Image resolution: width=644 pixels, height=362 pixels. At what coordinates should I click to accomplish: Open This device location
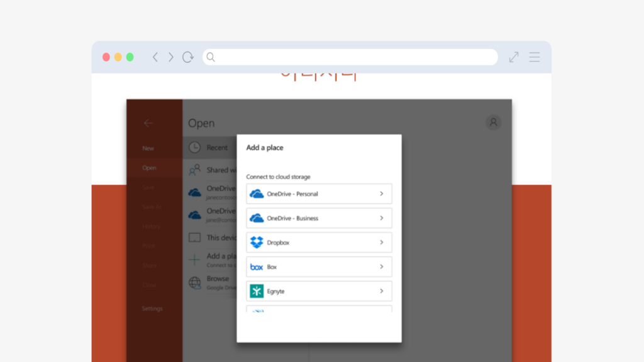click(x=210, y=238)
